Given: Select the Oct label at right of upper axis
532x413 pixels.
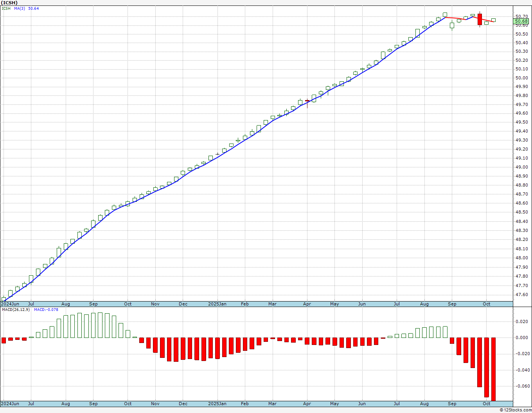Looking at the screenshot, I should click(487, 304).
